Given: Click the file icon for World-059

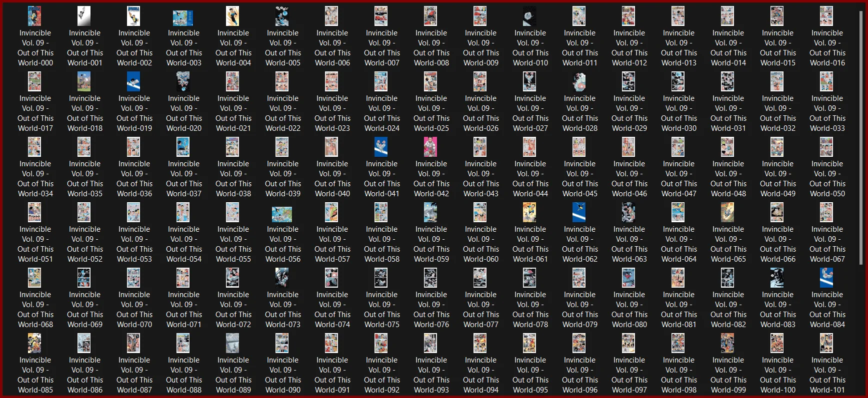Looking at the screenshot, I should 430,213.
